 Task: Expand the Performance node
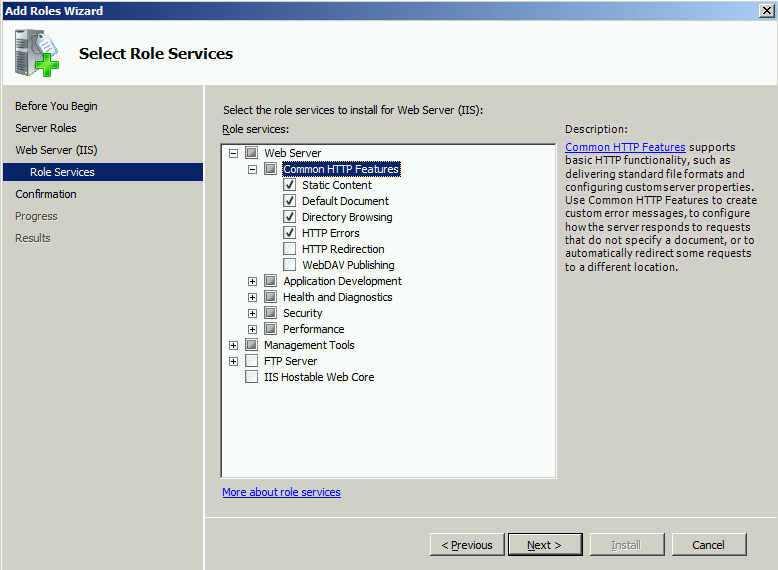253,329
